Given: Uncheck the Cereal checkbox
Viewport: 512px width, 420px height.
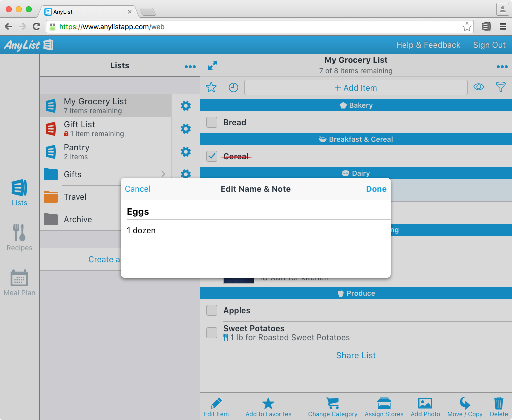Looking at the screenshot, I should [212, 156].
